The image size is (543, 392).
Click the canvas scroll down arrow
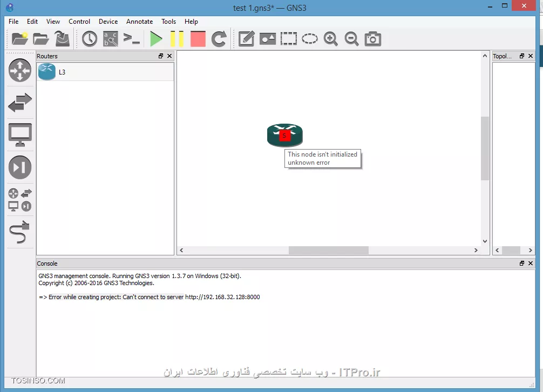point(485,241)
